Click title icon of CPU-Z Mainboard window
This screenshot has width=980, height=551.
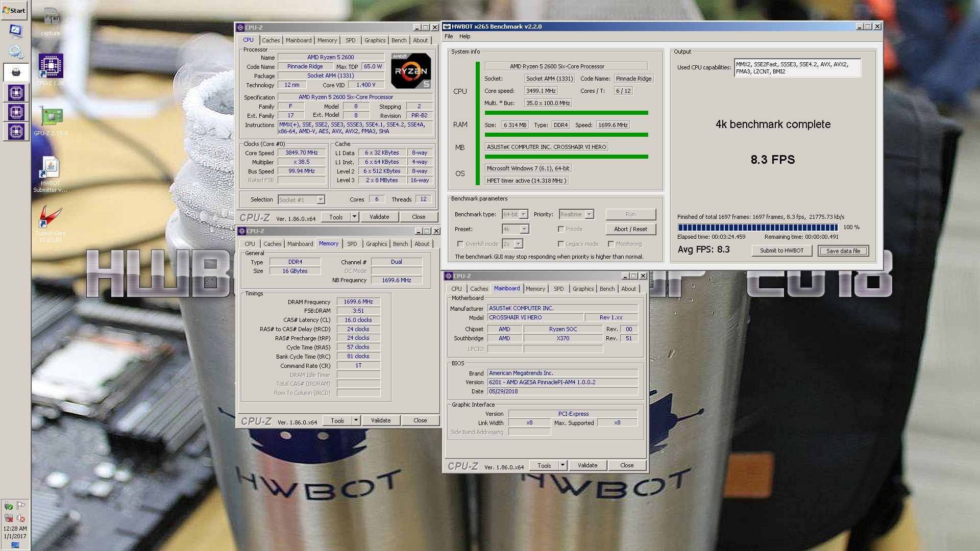[449, 276]
